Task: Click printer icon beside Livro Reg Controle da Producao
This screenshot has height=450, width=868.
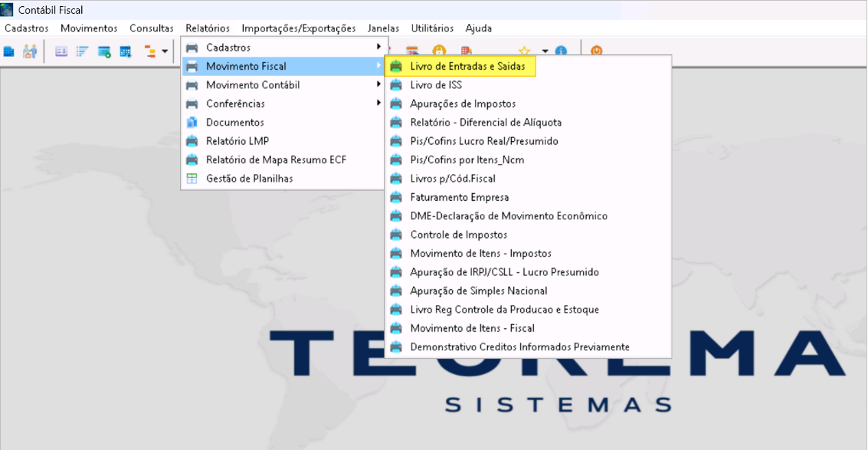Action: [x=396, y=310]
